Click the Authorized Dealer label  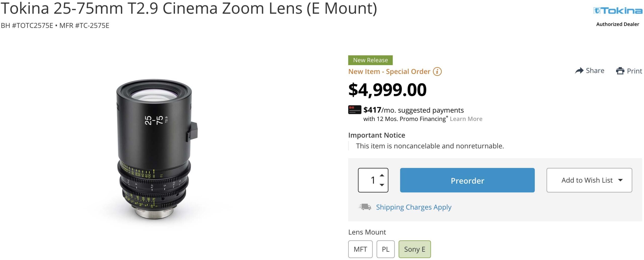617,24
